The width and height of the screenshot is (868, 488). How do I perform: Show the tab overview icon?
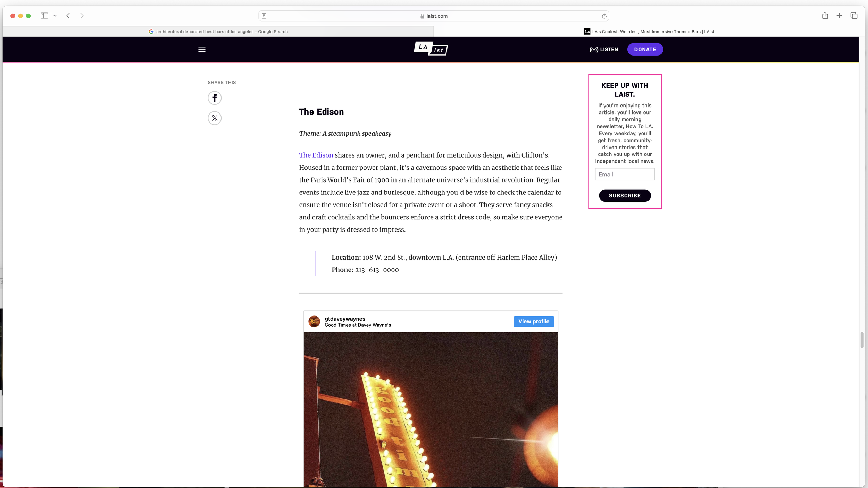tap(854, 16)
